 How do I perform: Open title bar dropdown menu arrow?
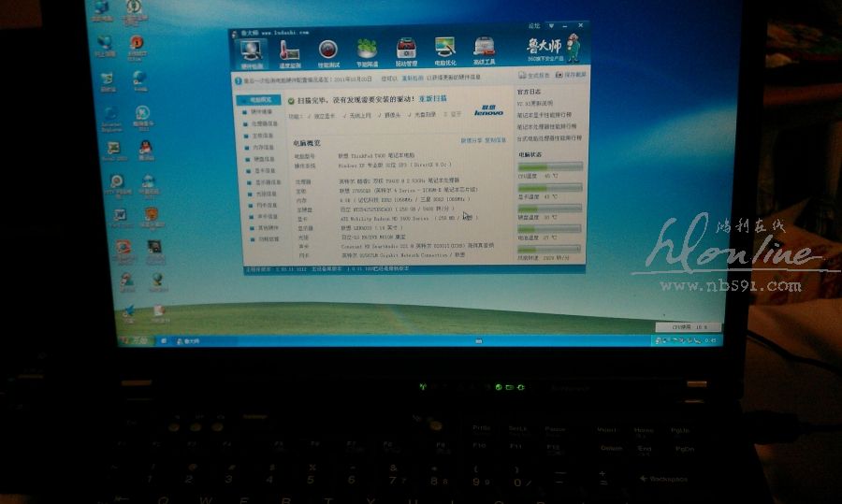(549, 27)
